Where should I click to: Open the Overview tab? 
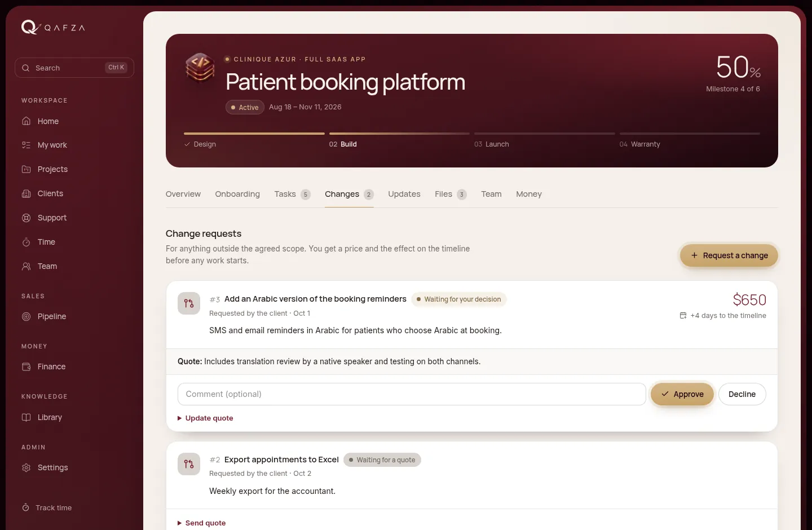[183, 194]
